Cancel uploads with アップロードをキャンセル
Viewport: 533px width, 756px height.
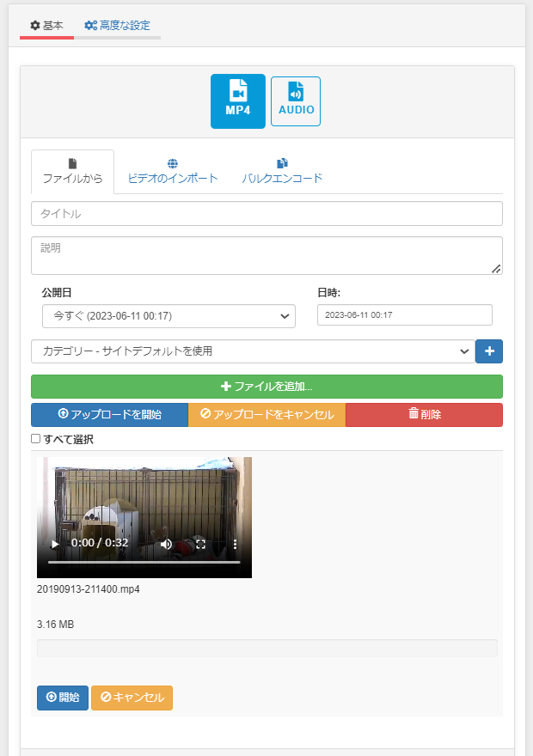point(266,415)
